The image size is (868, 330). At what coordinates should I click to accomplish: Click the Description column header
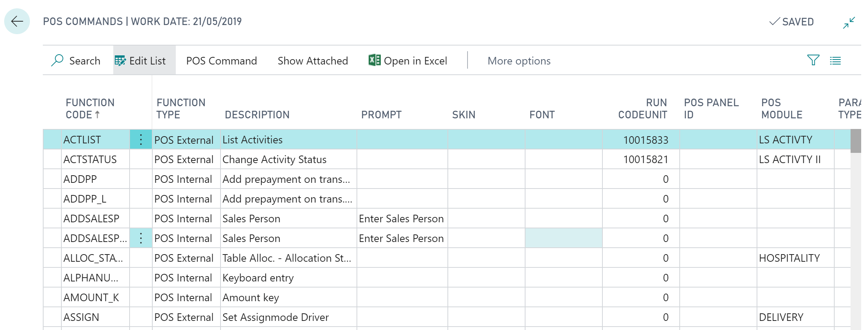pos(257,115)
